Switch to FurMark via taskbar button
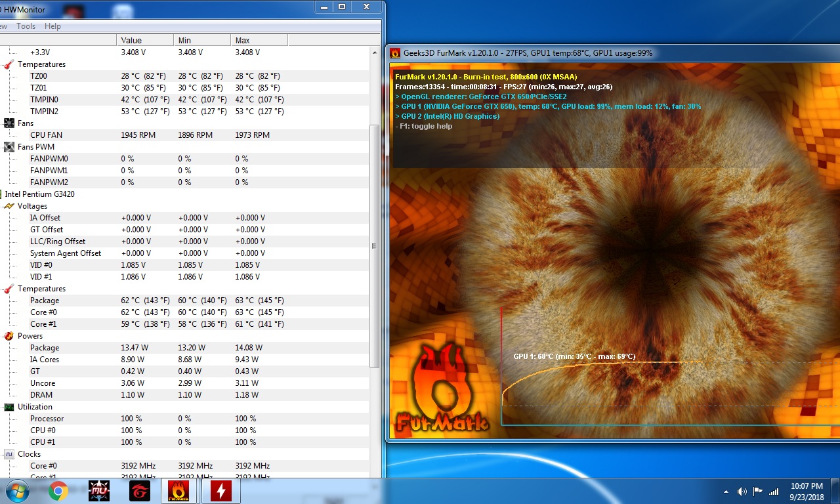 pyautogui.click(x=180, y=491)
